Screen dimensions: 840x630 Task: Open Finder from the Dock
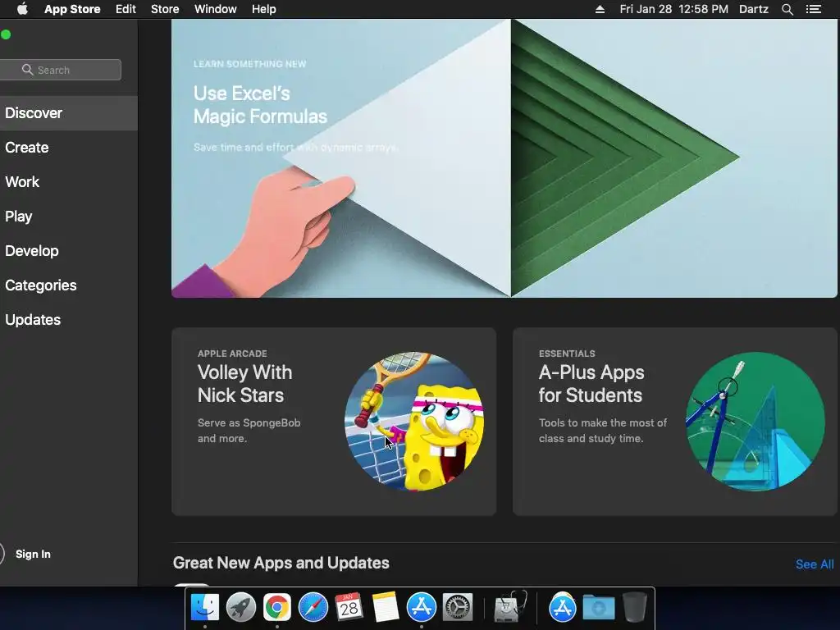coord(205,608)
